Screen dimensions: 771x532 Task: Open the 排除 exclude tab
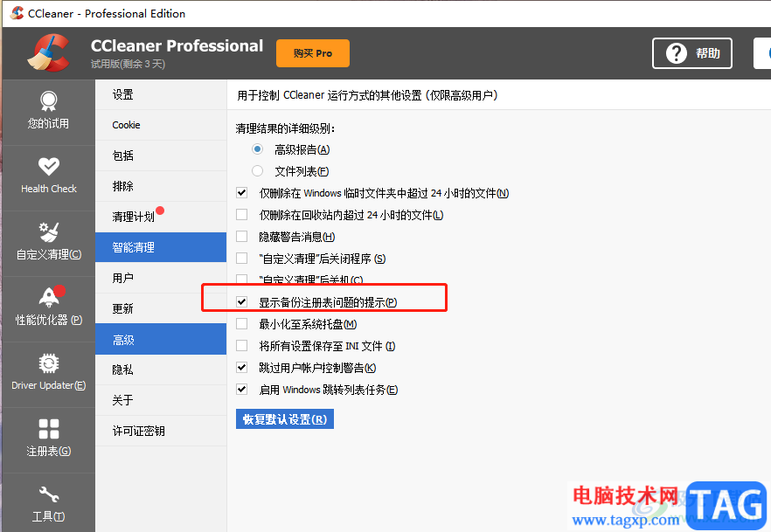[x=161, y=186]
